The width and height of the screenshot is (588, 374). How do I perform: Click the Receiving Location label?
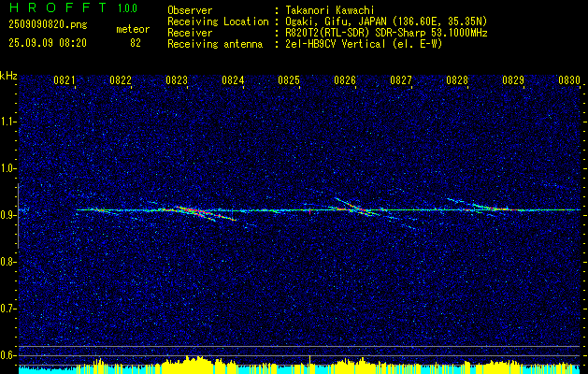click(218, 22)
